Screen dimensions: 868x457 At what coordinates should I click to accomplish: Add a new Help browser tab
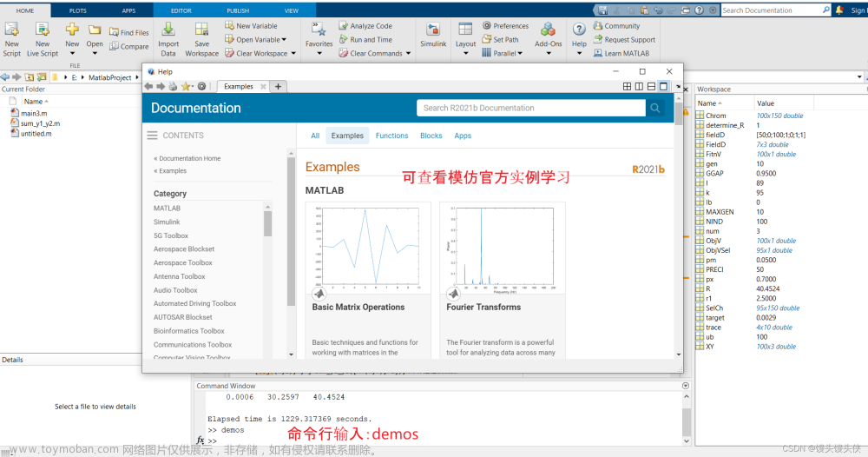tap(278, 86)
